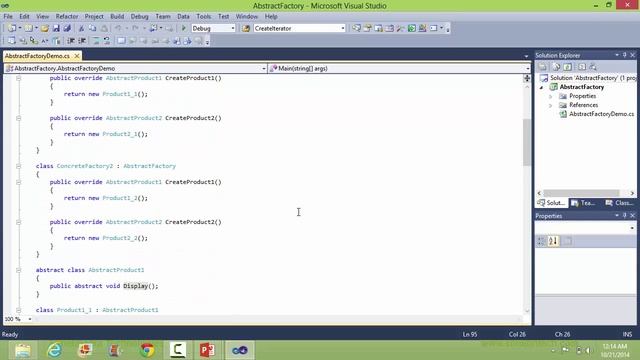Collapse the Product1_1 class outline
Viewport: 640px width, 360px height.
click(x=18, y=310)
